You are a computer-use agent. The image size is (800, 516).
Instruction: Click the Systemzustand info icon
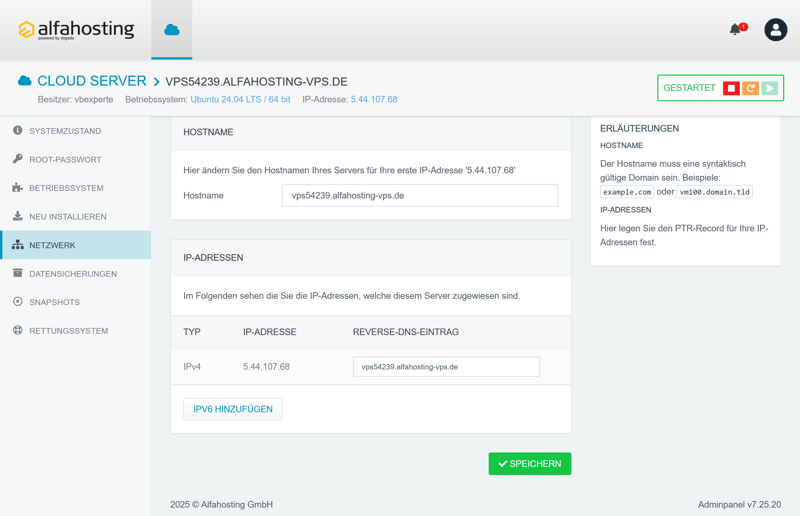click(18, 130)
